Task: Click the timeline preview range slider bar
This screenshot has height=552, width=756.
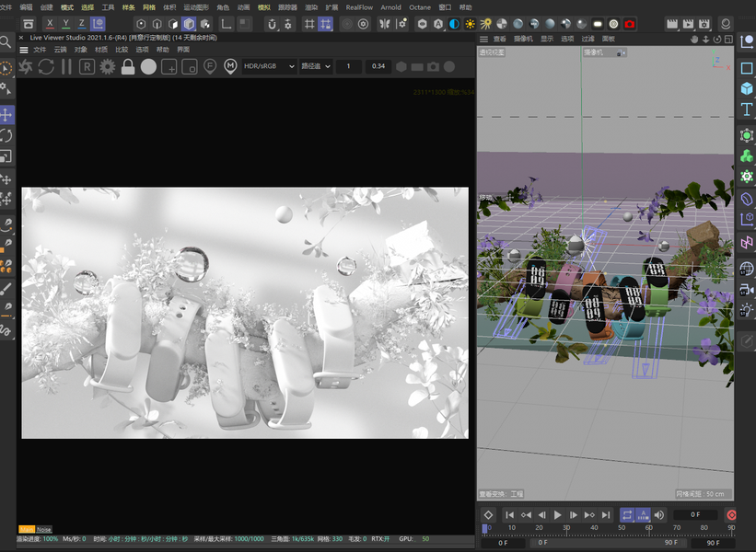Action: pos(609,543)
